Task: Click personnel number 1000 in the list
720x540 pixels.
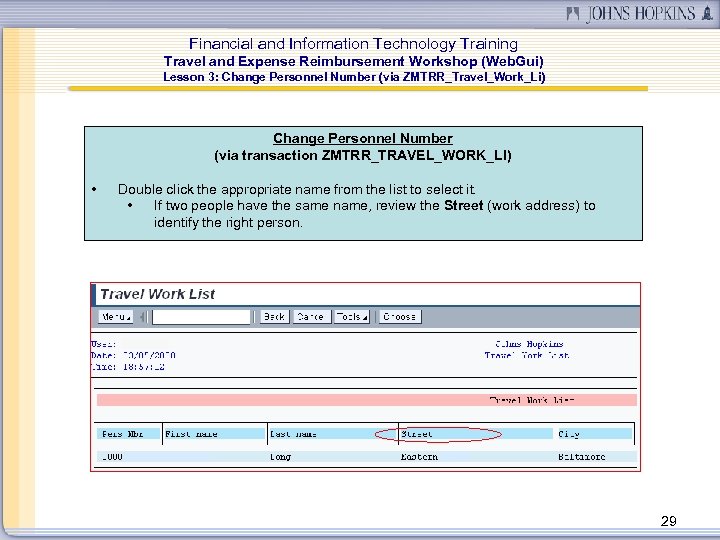Action: point(112,457)
